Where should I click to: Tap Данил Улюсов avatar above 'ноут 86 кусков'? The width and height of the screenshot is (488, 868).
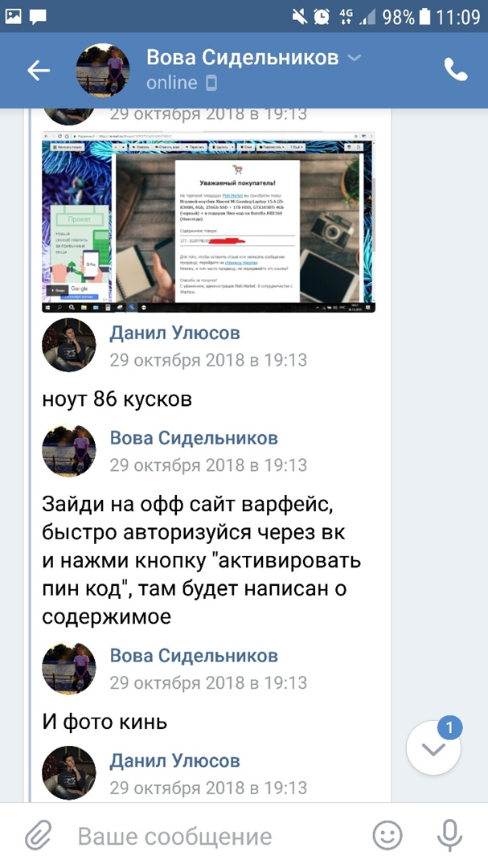point(69,345)
